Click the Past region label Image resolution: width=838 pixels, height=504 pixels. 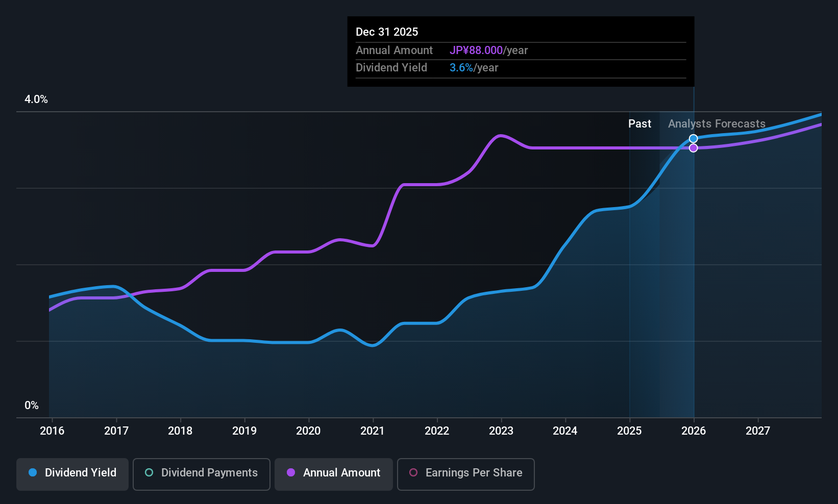pyautogui.click(x=639, y=124)
